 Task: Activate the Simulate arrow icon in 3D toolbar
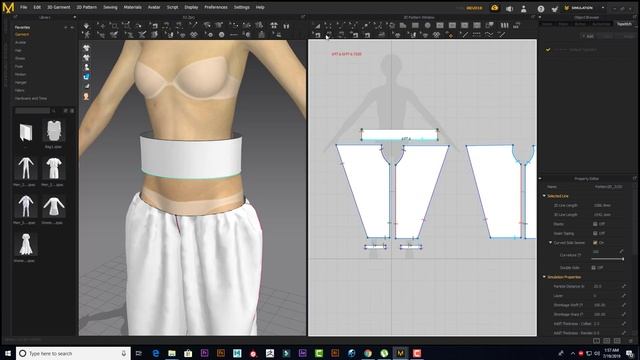86,26
